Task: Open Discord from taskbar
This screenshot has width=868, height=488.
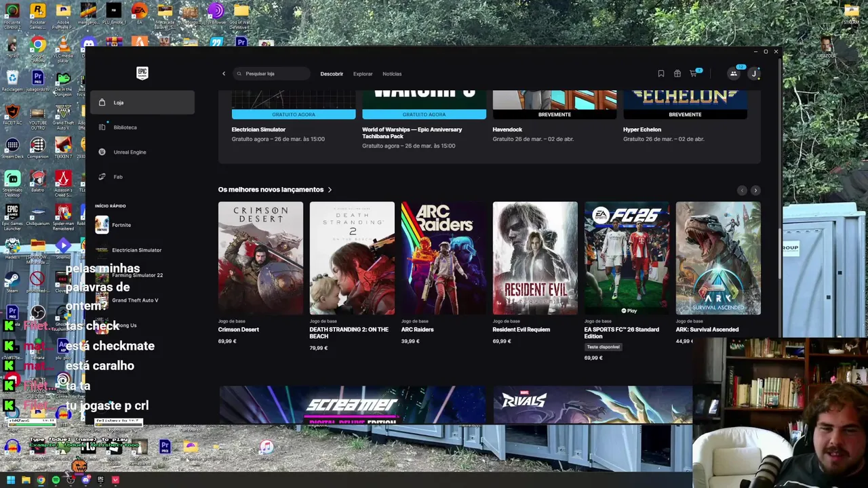Action: (x=85, y=481)
